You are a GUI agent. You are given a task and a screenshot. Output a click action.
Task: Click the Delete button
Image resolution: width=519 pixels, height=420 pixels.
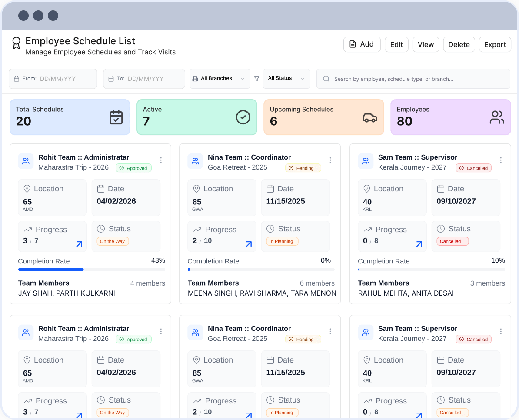pos(459,44)
